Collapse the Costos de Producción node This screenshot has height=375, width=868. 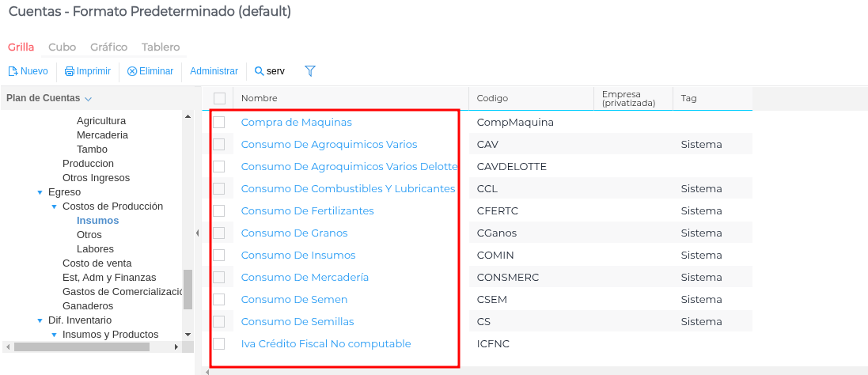(55, 206)
